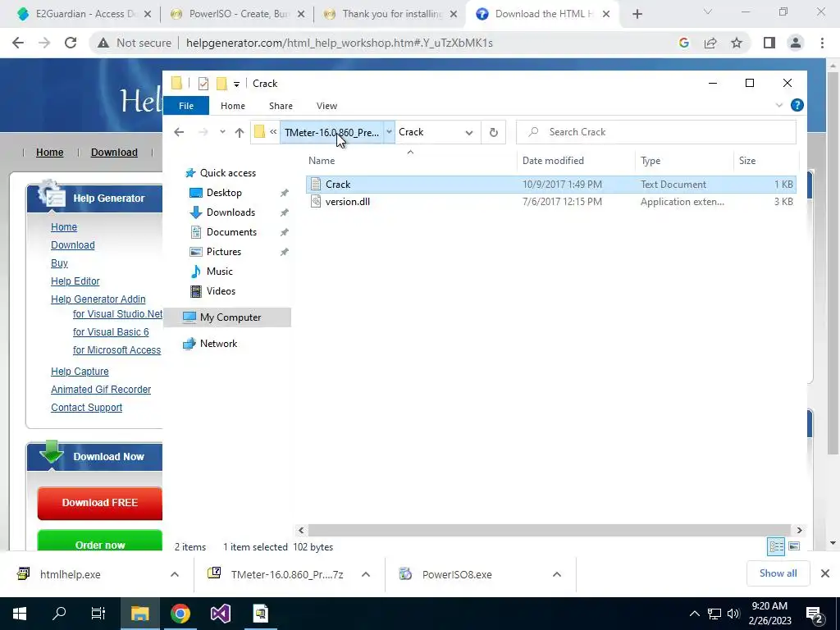
Task: Open recent locations dropdown arrow
Action: pyautogui.click(x=222, y=132)
